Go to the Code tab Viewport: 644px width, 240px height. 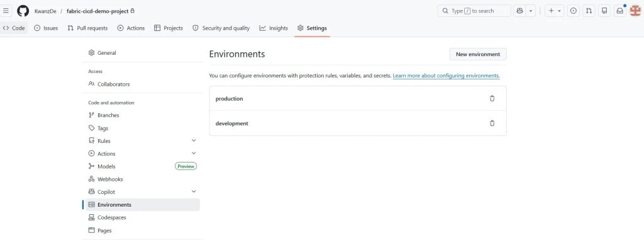point(14,28)
